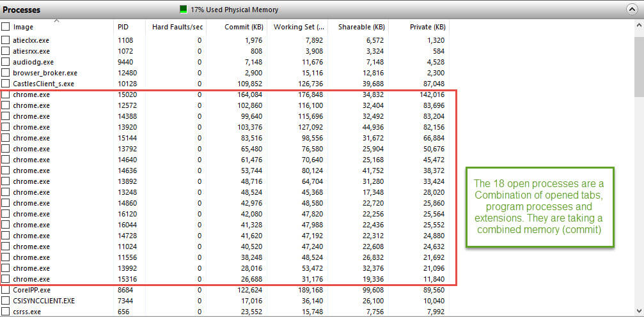Select the browser_broker.exe checkbox
The height and width of the screenshot is (318, 644).
click(x=5, y=73)
